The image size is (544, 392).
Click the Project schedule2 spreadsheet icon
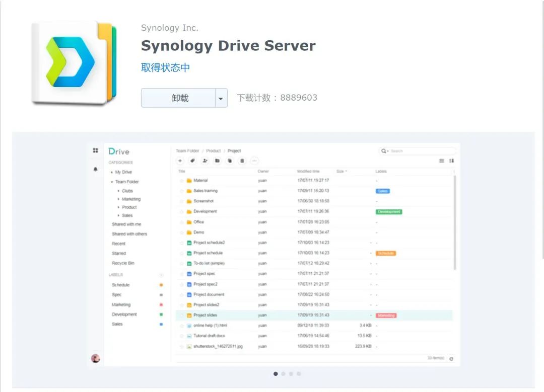pyautogui.click(x=189, y=243)
